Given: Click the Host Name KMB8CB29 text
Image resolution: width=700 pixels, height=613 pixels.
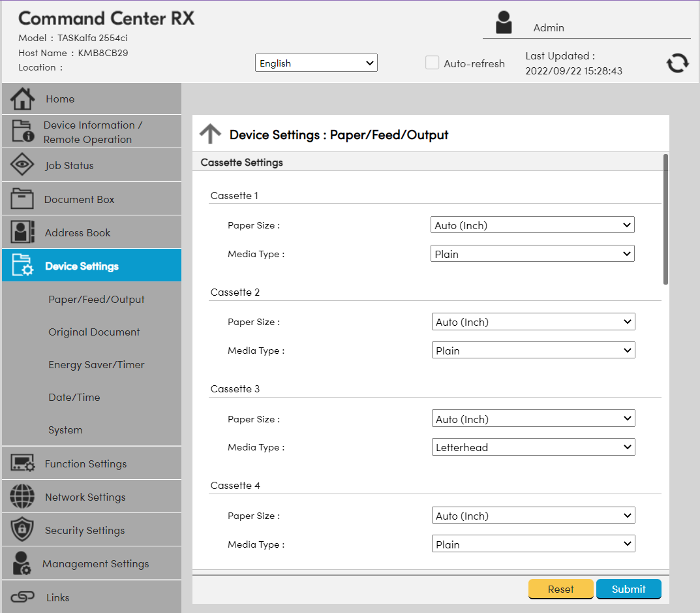Looking at the screenshot, I should [73, 53].
